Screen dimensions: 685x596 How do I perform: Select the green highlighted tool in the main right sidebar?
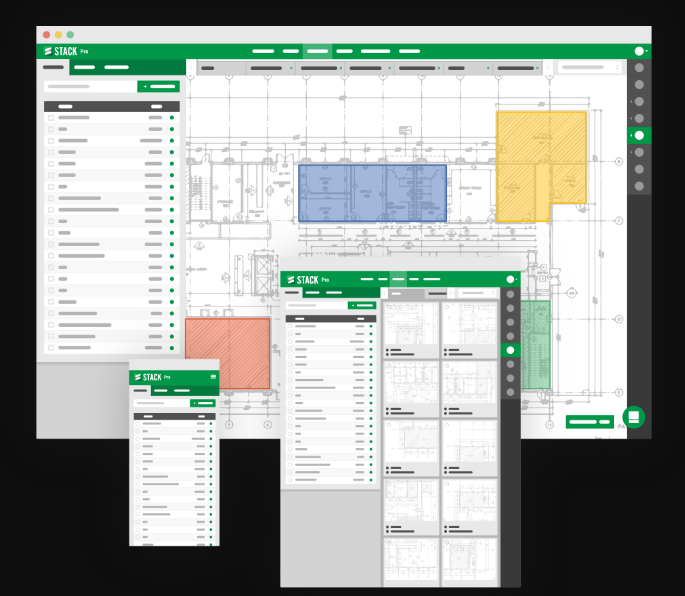pyautogui.click(x=639, y=135)
